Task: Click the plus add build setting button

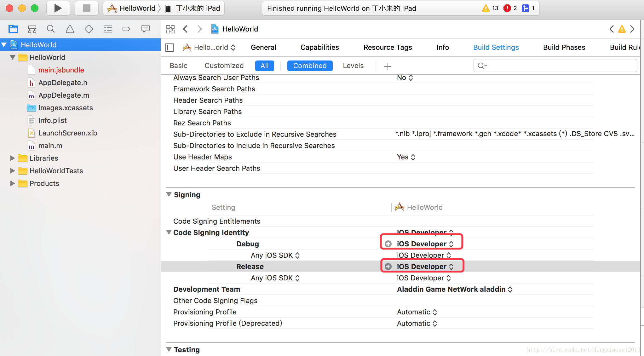Action: point(388,66)
